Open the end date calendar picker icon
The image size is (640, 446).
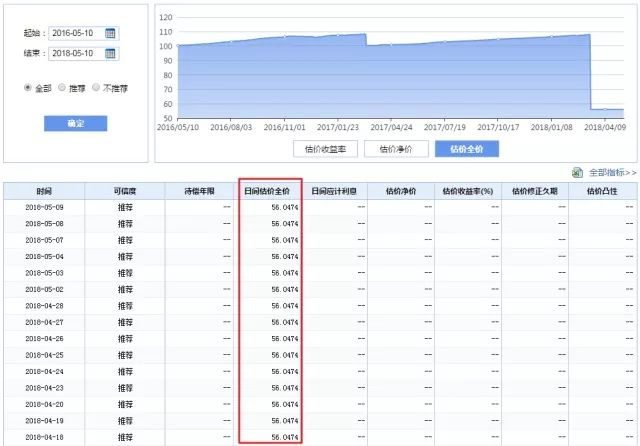[x=110, y=53]
